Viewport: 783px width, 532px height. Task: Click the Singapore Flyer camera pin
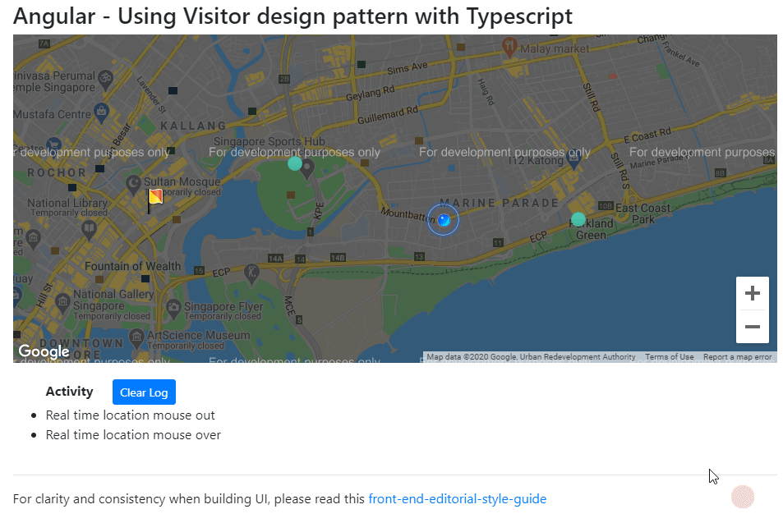(173, 309)
